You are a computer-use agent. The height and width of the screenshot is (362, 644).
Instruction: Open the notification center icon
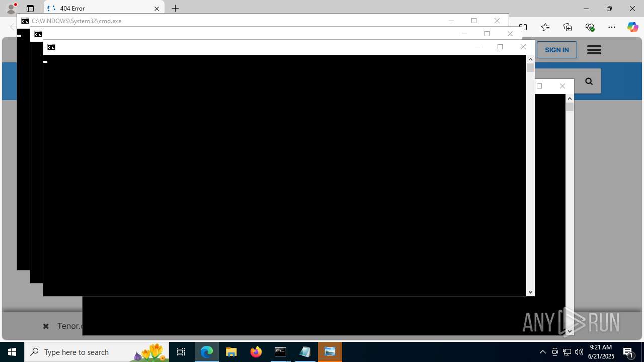click(x=628, y=352)
